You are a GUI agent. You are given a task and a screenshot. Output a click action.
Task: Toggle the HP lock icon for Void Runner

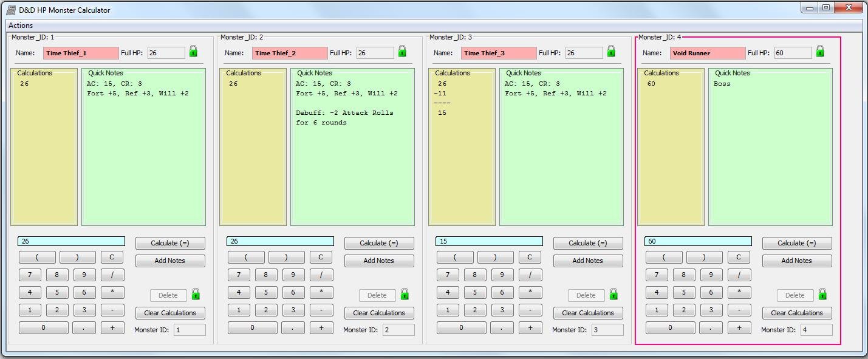tap(819, 52)
